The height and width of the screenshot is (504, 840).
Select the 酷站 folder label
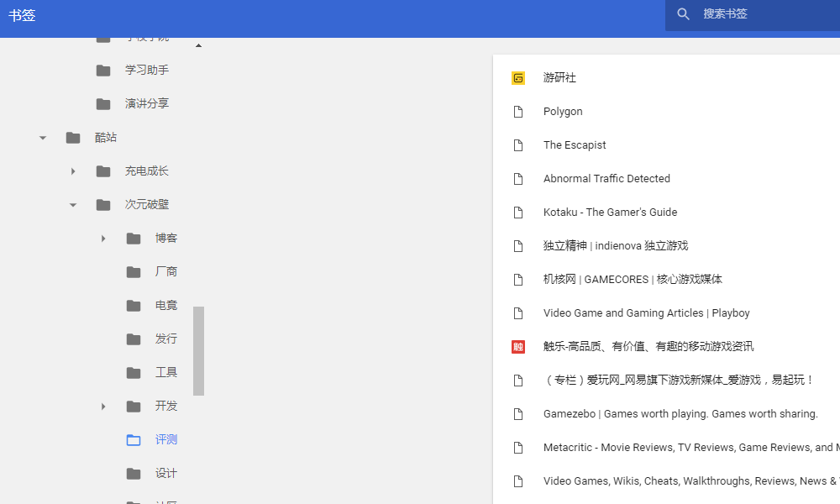point(106,137)
